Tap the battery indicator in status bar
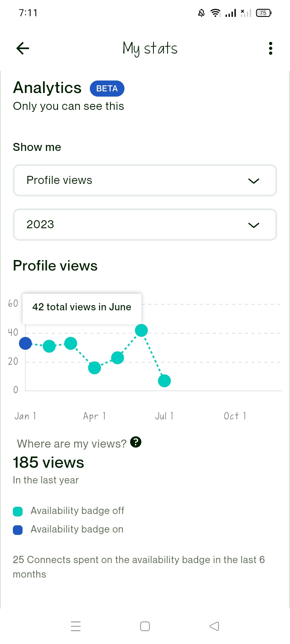 click(263, 13)
